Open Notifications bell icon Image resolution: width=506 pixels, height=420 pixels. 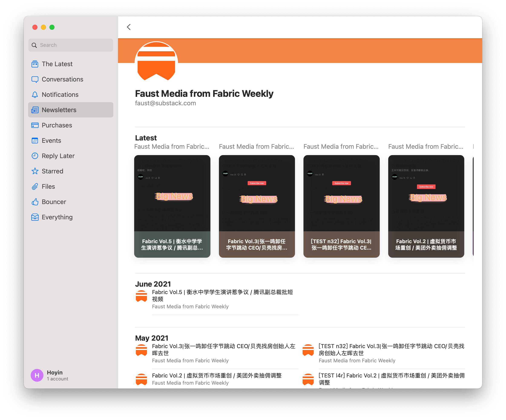[35, 95]
